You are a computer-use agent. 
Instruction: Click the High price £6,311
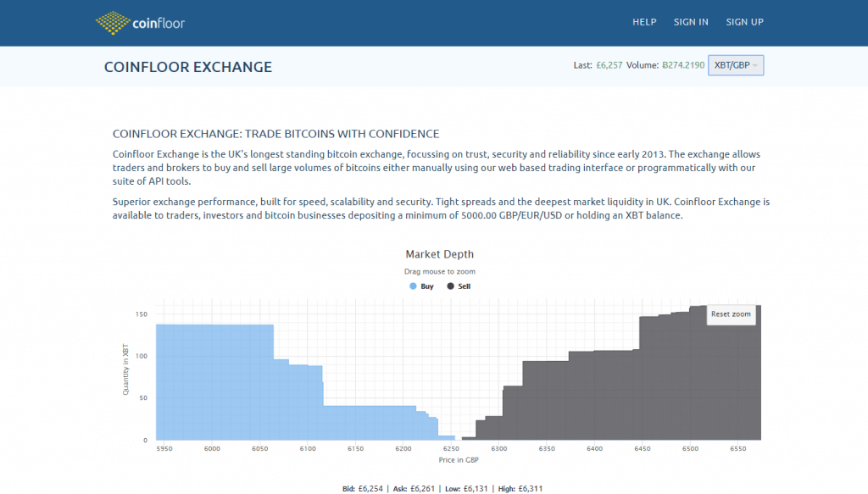point(530,489)
